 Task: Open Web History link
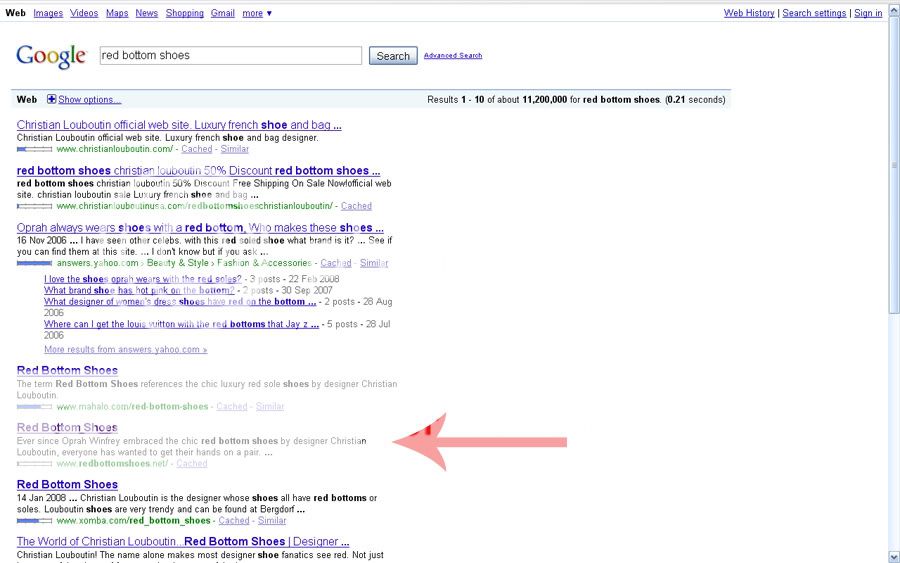[x=748, y=13]
